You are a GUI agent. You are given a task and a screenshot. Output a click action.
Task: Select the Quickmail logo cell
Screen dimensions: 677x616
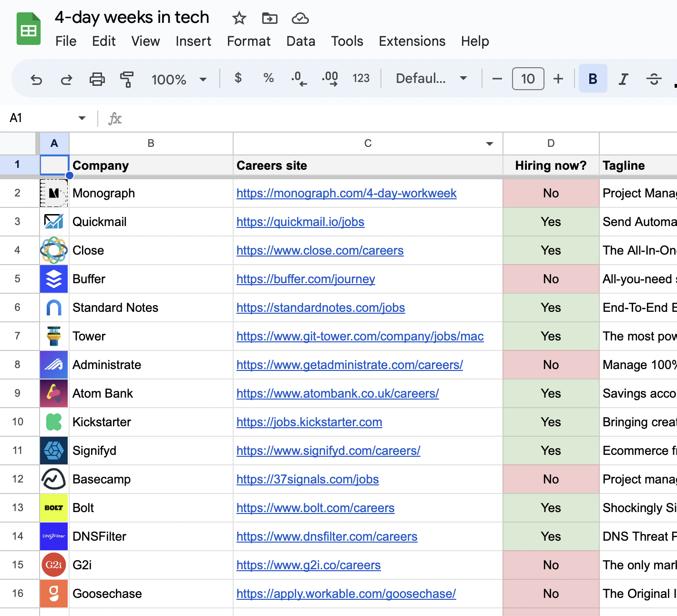54,222
